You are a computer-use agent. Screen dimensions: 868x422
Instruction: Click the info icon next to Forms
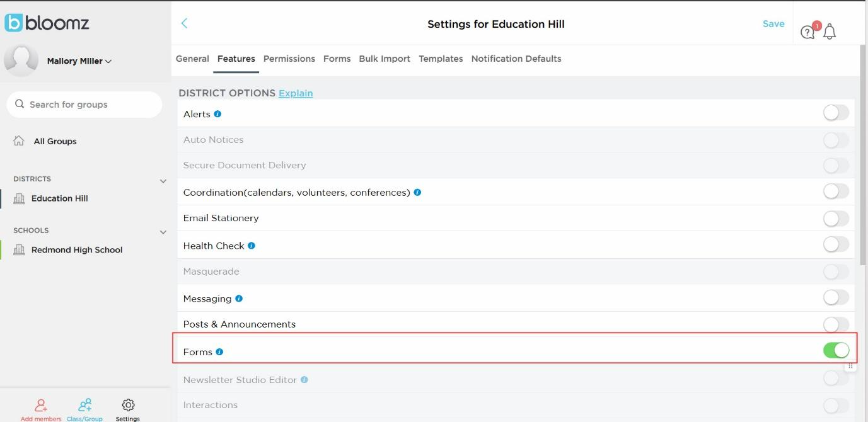(219, 351)
